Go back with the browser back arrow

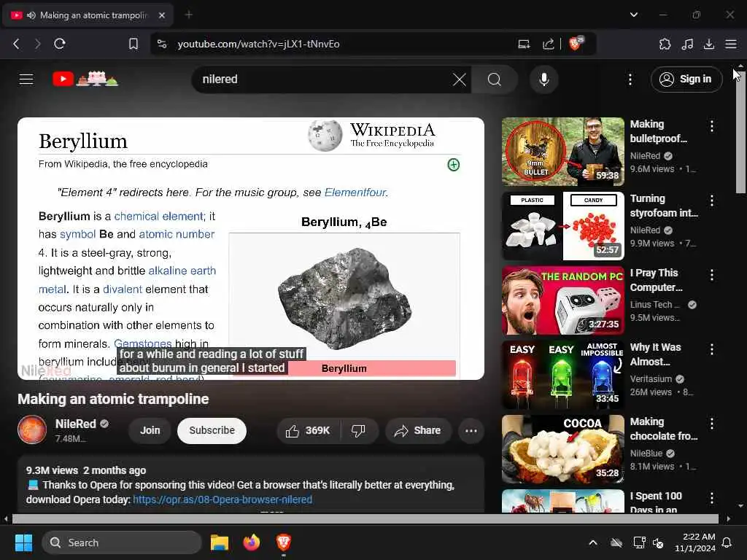(16, 44)
